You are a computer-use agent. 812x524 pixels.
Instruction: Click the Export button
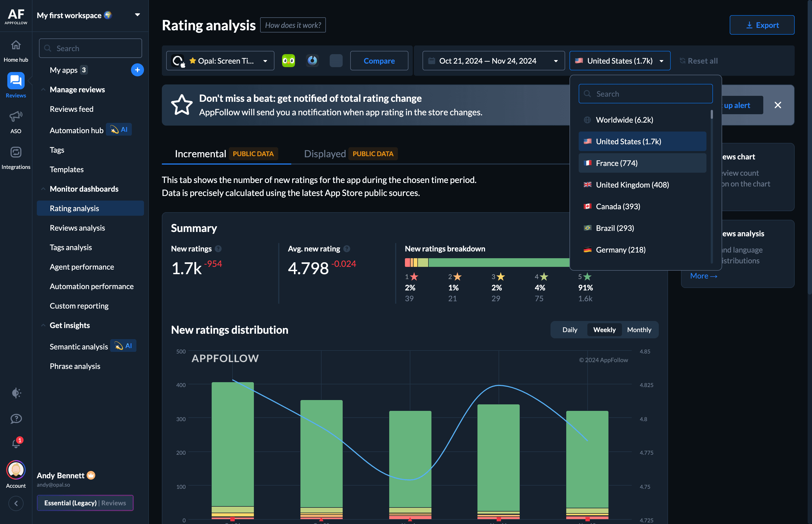coord(762,25)
